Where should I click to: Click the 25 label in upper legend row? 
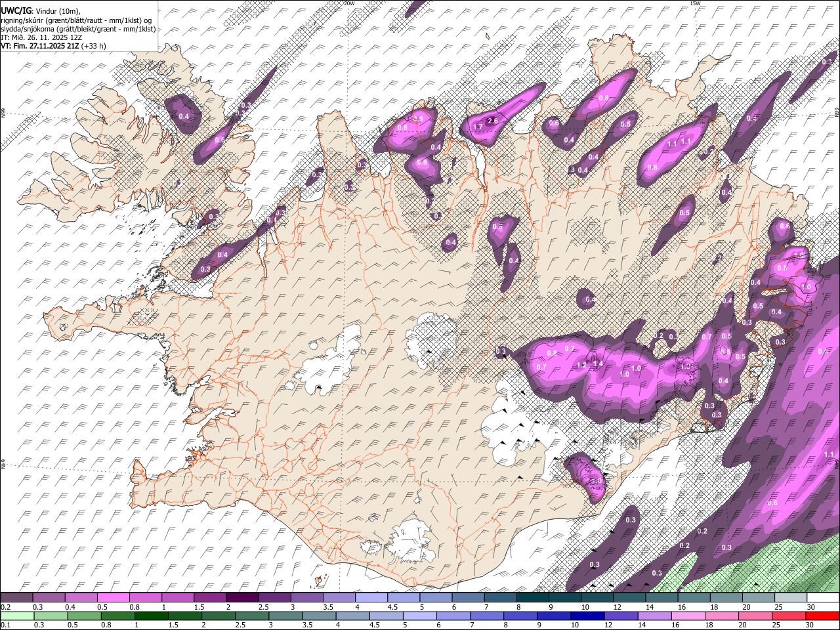778,607
